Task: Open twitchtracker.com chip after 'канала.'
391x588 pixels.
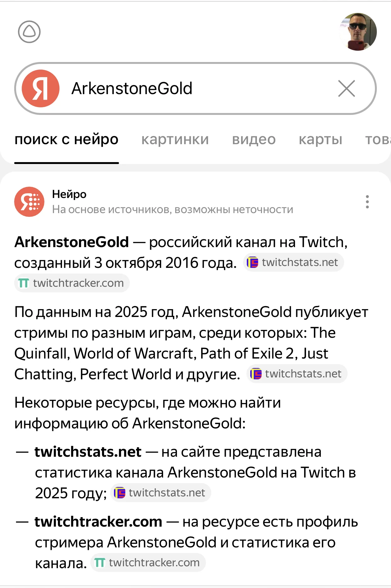Action: pyautogui.click(x=148, y=563)
